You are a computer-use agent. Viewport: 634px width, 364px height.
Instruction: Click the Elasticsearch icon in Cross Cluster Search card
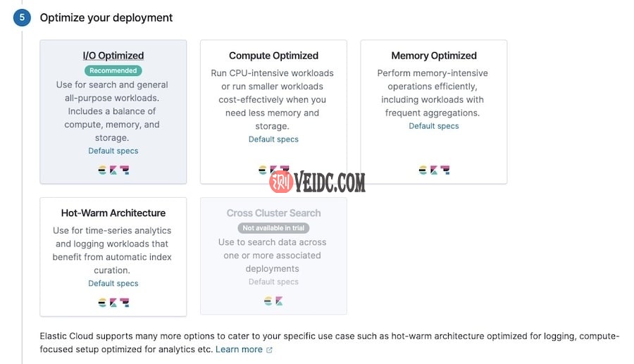(x=268, y=301)
